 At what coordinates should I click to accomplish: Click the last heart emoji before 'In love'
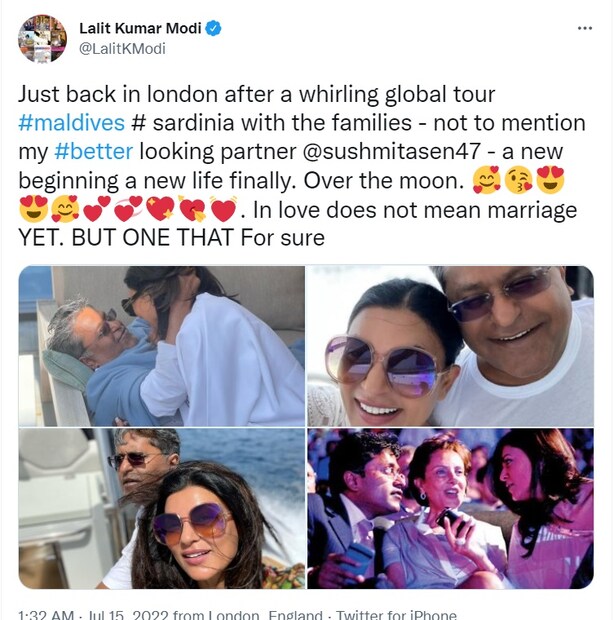point(223,210)
